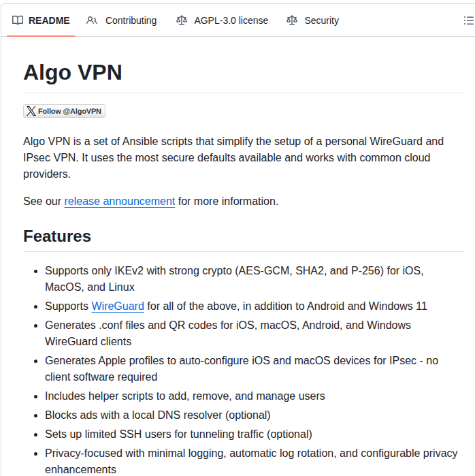Click the scale icon beside AGPL-3.0 license

click(181, 20)
